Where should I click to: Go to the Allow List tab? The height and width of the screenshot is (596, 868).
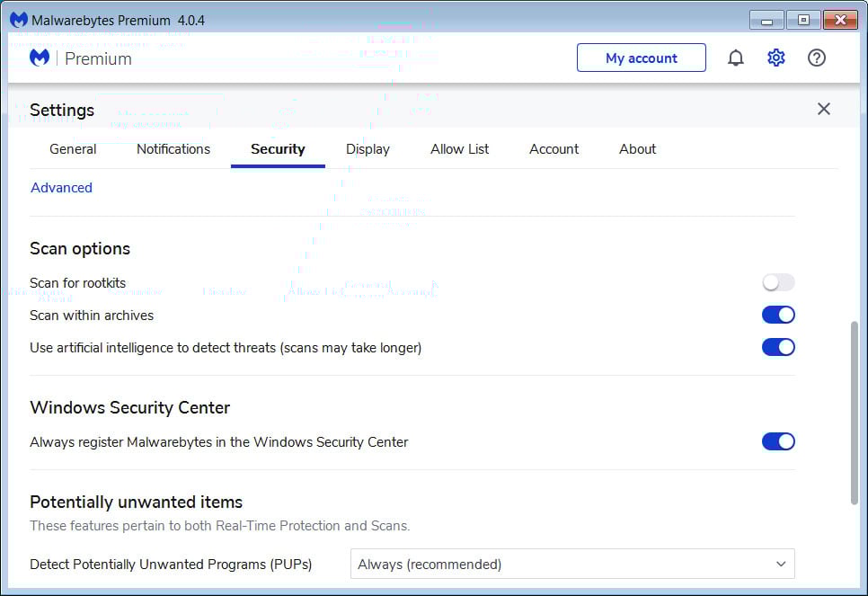(459, 149)
